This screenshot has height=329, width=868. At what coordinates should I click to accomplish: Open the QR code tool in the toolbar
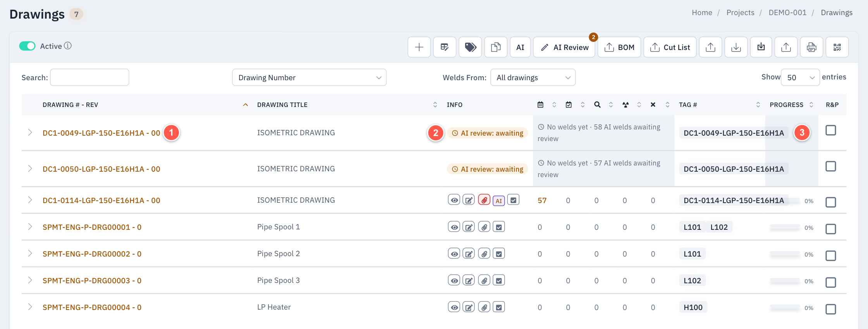[x=837, y=47]
